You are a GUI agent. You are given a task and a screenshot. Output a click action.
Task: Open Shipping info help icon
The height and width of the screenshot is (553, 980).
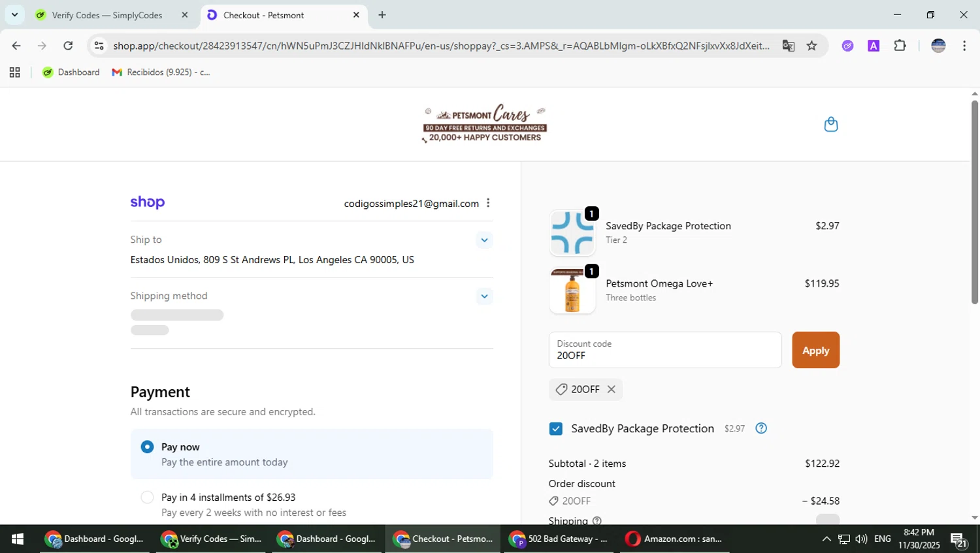[596, 520]
